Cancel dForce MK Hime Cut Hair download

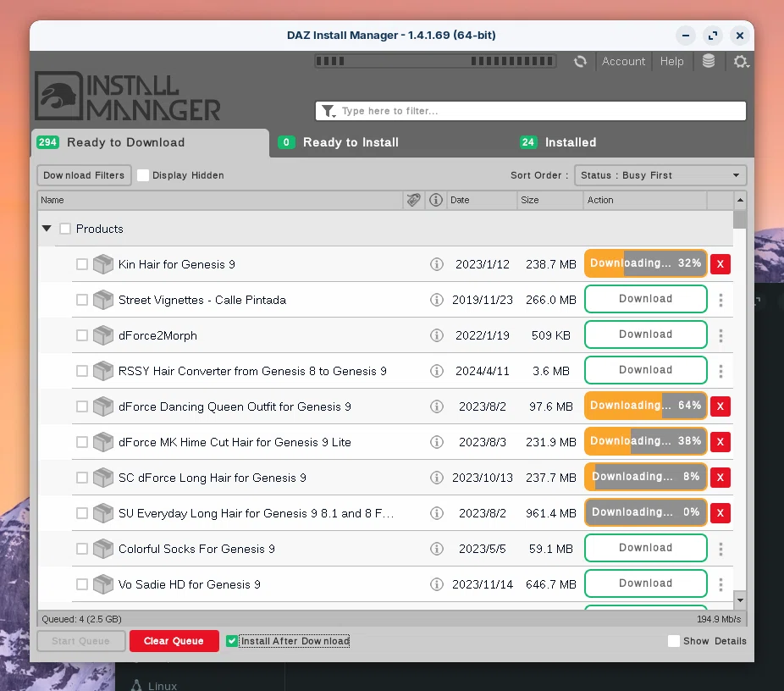(x=720, y=441)
